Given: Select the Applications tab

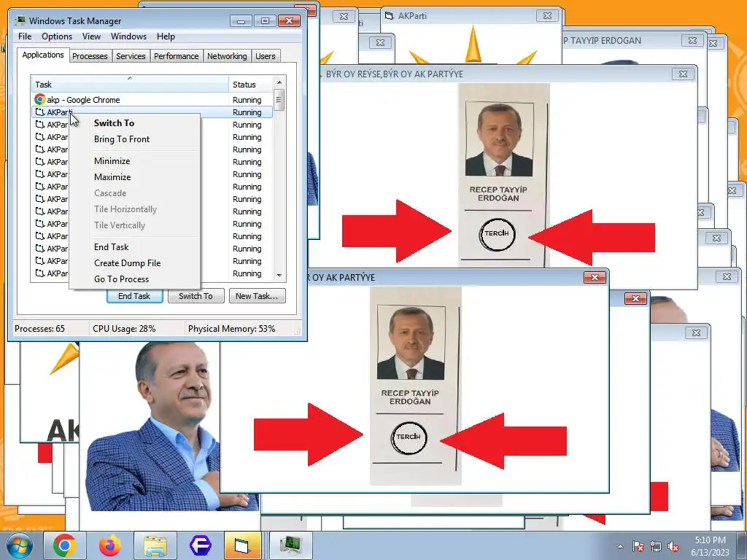Looking at the screenshot, I should click(43, 55).
